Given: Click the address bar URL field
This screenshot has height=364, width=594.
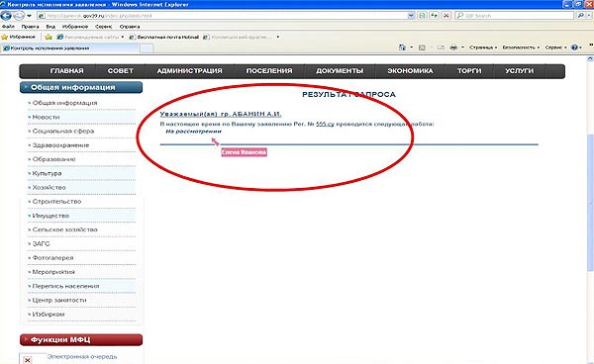Looking at the screenshot, I should click(x=222, y=16).
